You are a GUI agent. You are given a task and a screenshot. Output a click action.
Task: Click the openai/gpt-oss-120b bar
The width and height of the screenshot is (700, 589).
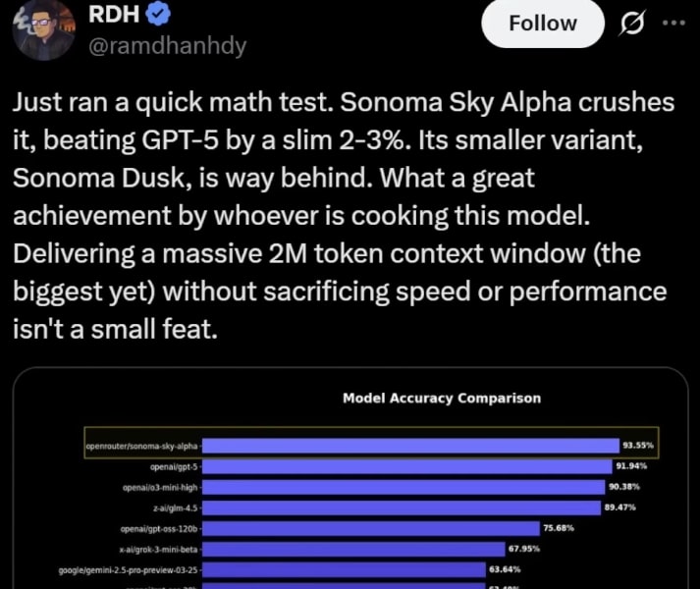pyautogui.click(x=371, y=529)
